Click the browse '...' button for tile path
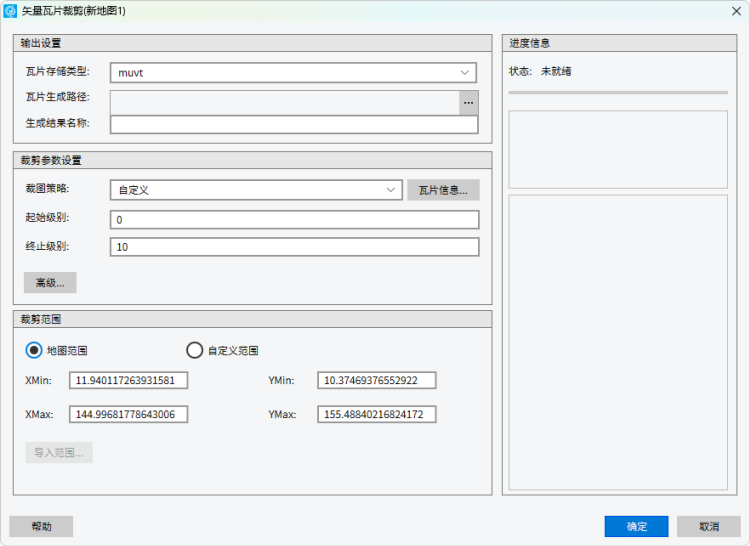750x546 pixels. pyautogui.click(x=468, y=102)
